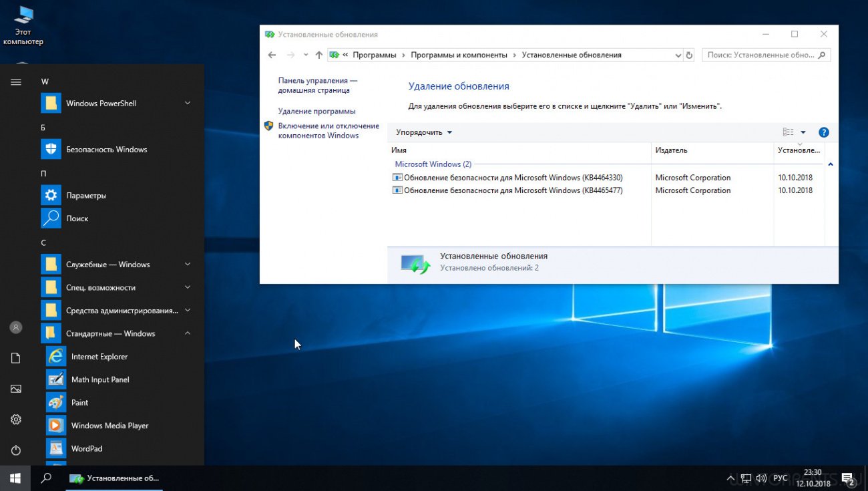868x491 pixels.
Task: Select update KB4464330 row
Action: pos(606,178)
